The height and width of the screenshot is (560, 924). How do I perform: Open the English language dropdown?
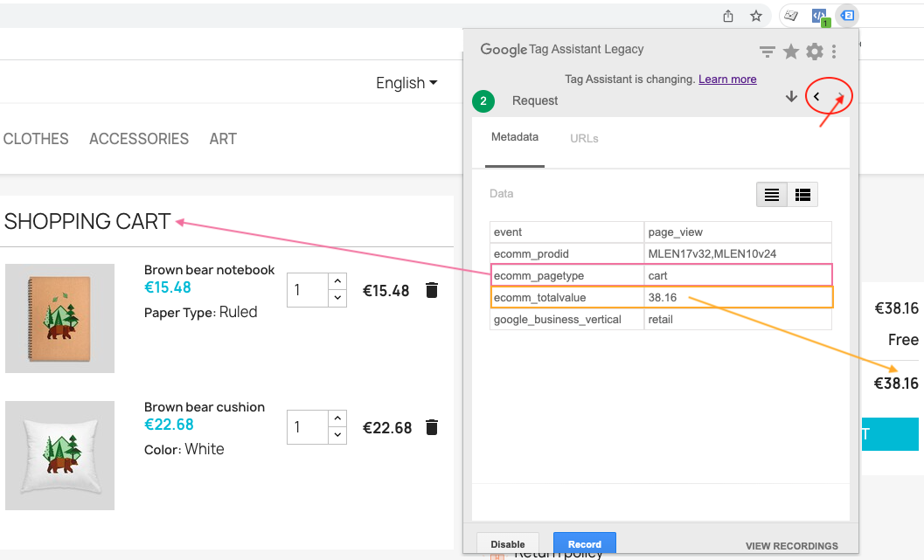pyautogui.click(x=406, y=83)
